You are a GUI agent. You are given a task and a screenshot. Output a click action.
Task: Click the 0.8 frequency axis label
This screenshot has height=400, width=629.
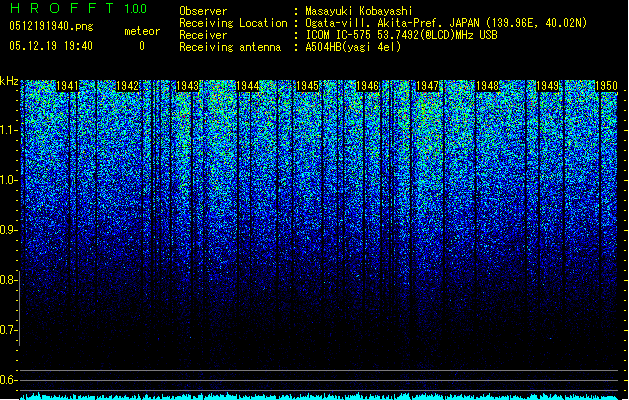coord(9,280)
